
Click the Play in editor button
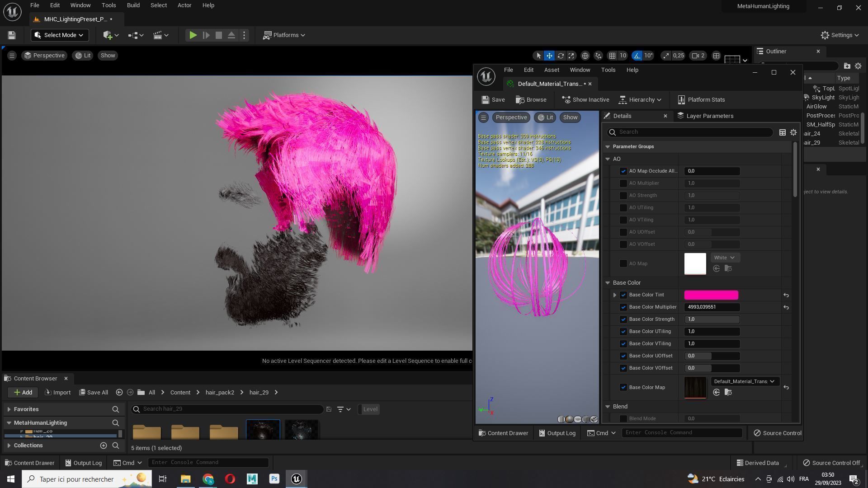pos(193,35)
